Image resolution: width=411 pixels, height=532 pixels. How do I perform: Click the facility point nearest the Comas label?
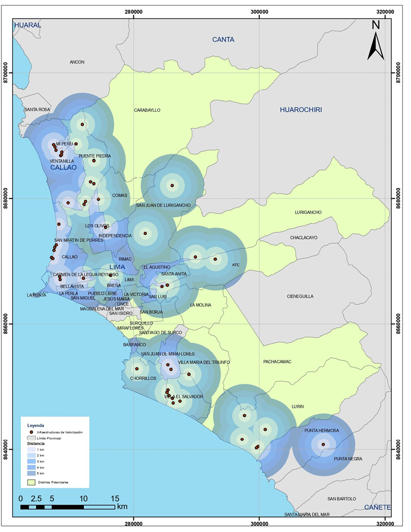(99, 199)
